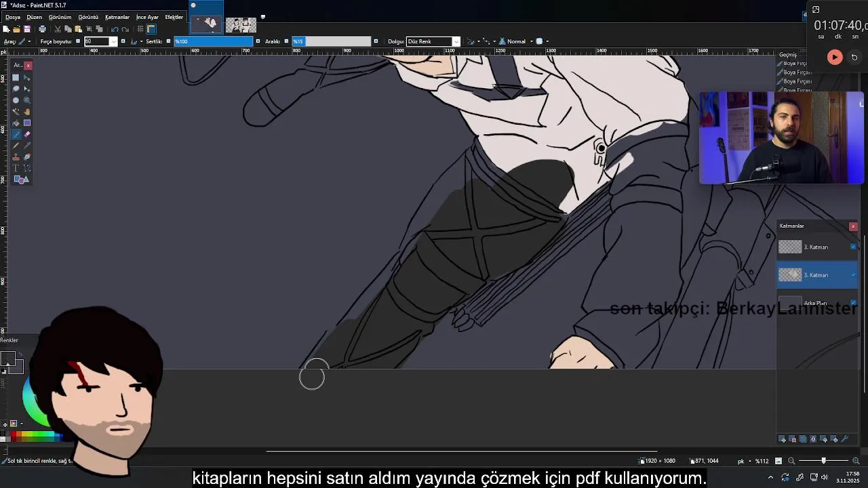Open the Normal blend mode dropdown
The image size is (868, 488).
pyautogui.click(x=515, y=41)
